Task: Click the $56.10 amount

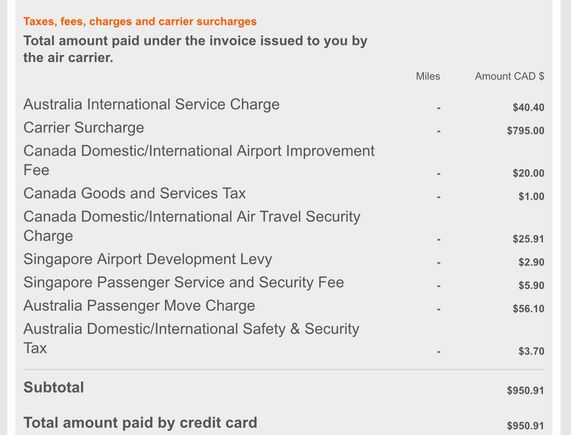Action: pos(528,309)
